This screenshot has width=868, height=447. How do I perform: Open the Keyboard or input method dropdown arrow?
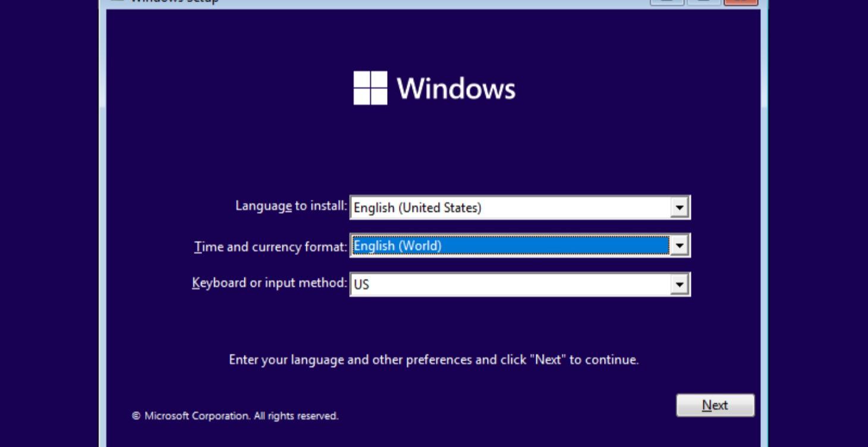(x=679, y=284)
